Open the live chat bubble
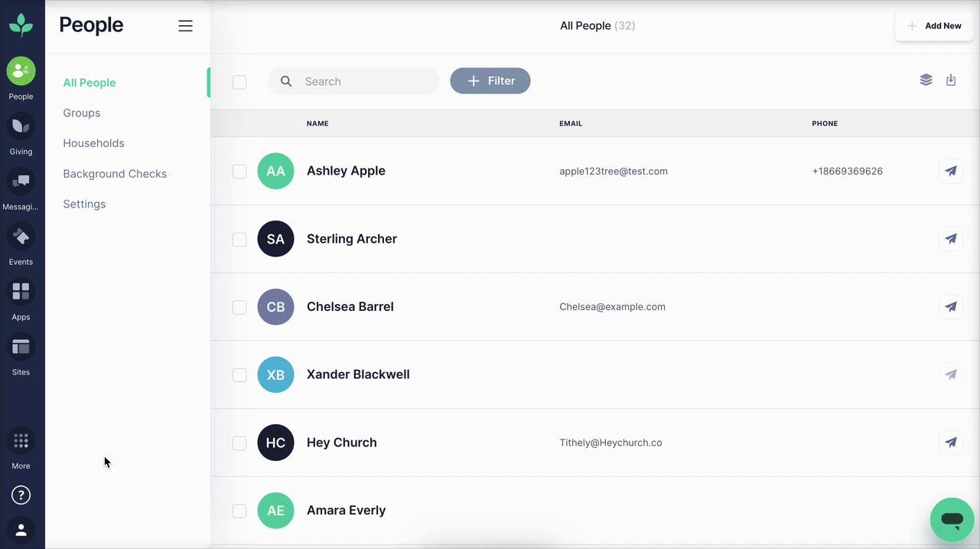 pyautogui.click(x=952, y=520)
